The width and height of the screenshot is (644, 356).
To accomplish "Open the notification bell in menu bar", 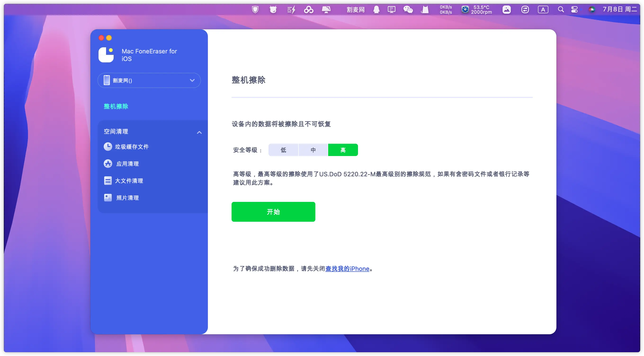I will pos(376,10).
